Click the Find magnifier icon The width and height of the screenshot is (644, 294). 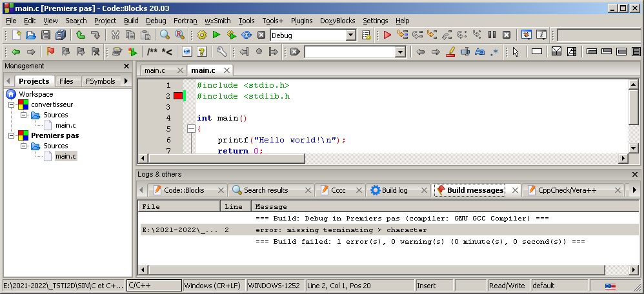tap(165, 35)
